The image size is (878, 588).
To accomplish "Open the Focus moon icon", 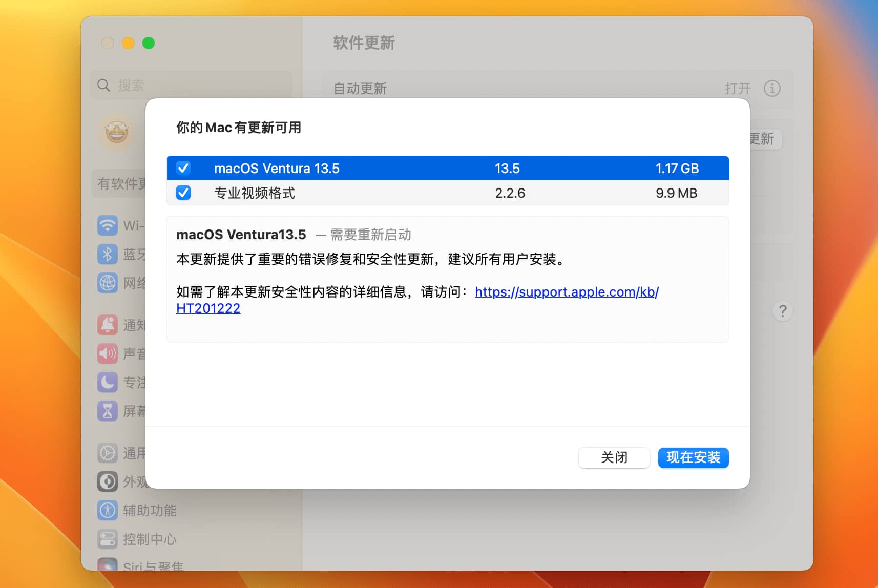I will [108, 382].
